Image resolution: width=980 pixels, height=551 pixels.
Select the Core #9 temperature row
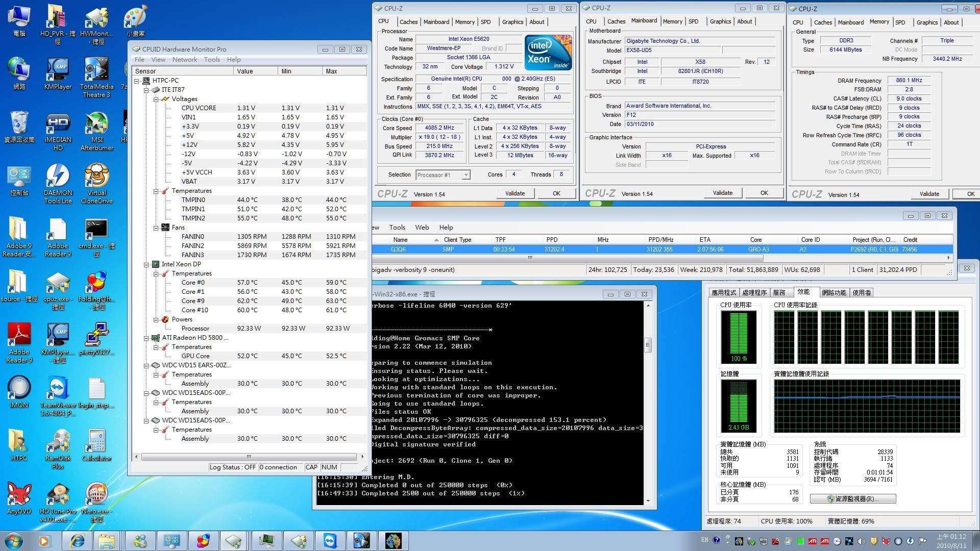tap(250, 301)
